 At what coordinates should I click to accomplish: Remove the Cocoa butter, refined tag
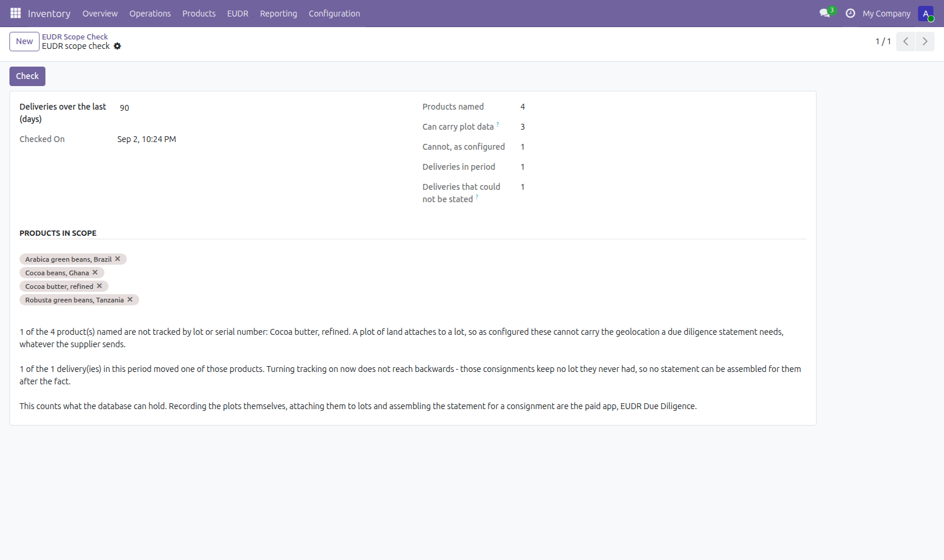(x=100, y=286)
